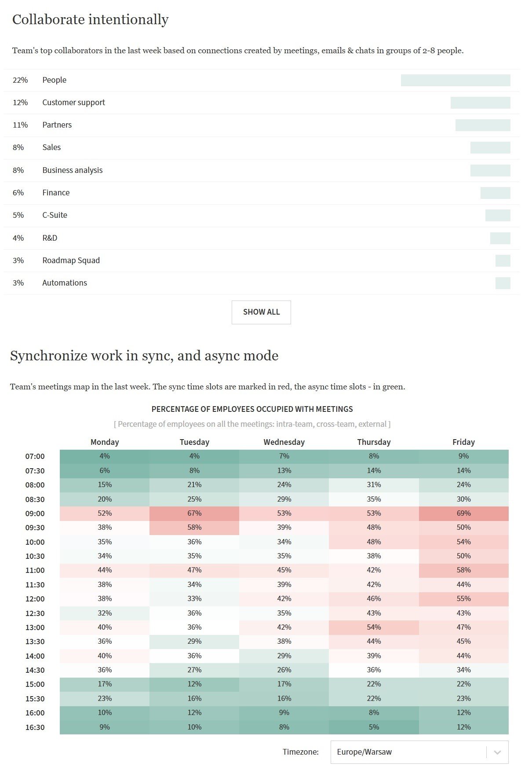Viewport: 532px width, 774px height.
Task: Click the Tuesday 09:00 cell showing 67%
Action: click(x=194, y=514)
